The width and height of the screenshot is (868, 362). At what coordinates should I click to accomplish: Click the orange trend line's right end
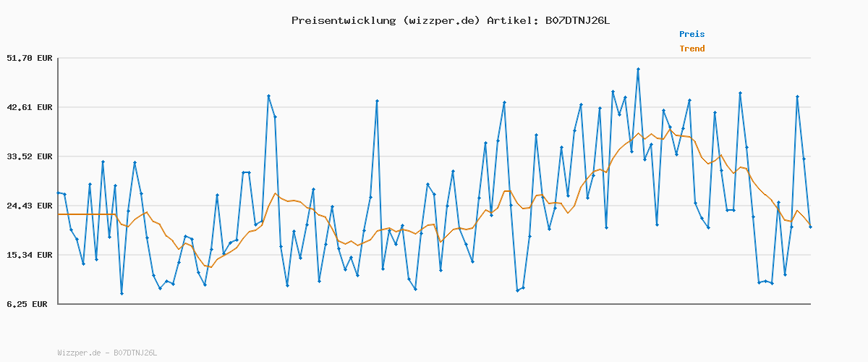[810, 225]
